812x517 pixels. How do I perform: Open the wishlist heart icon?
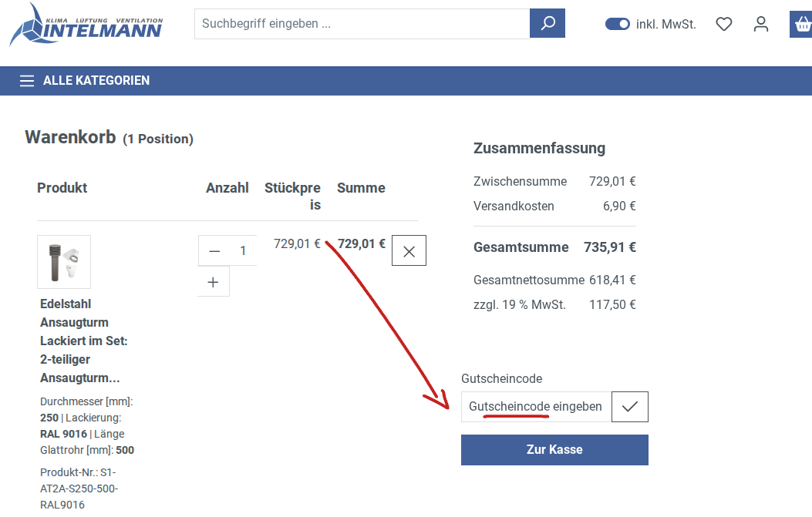(x=723, y=25)
